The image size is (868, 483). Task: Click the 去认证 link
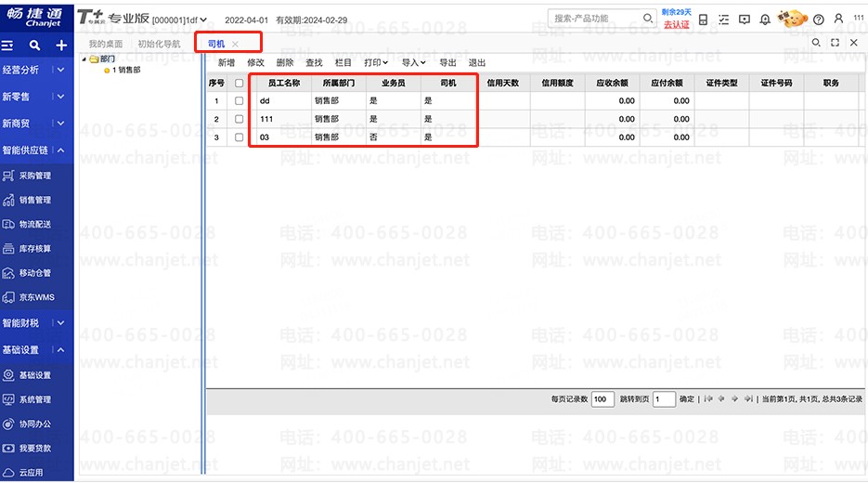(677, 24)
